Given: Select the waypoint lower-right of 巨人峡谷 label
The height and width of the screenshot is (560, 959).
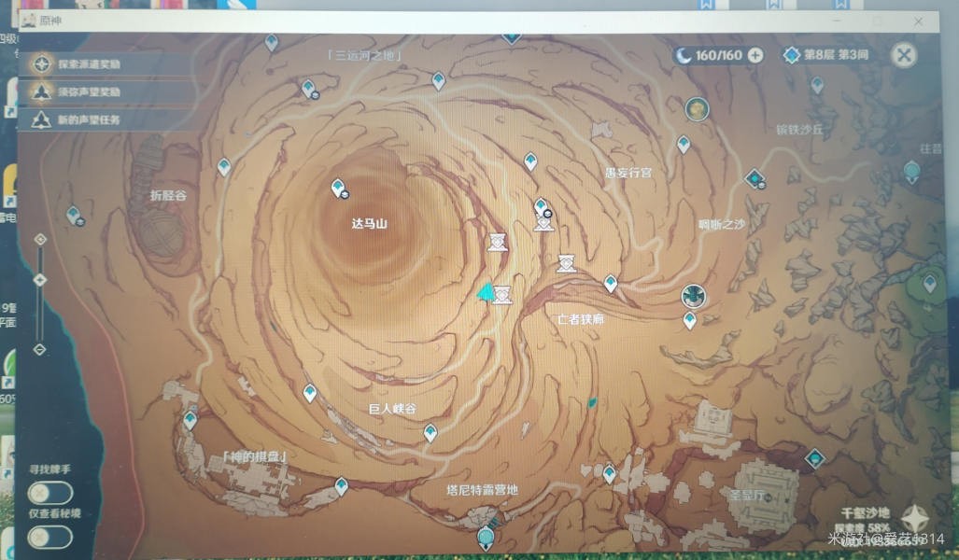Looking at the screenshot, I should (430, 433).
